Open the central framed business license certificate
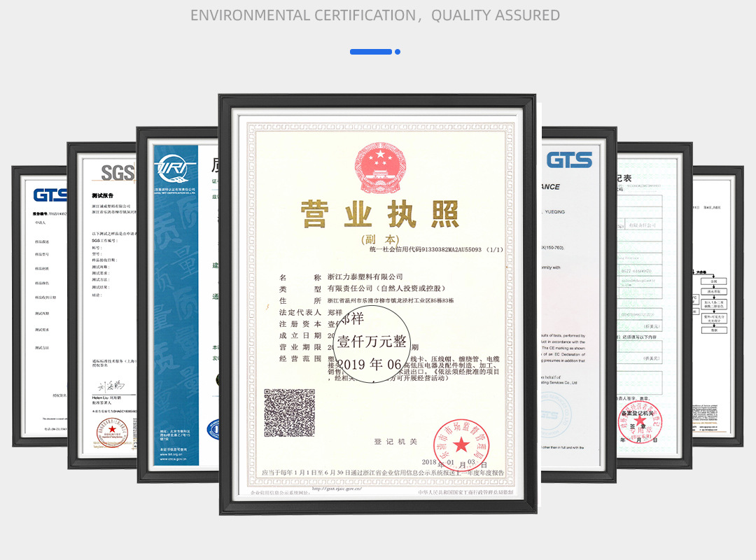Viewport: 756px width, 560px height. point(377,304)
